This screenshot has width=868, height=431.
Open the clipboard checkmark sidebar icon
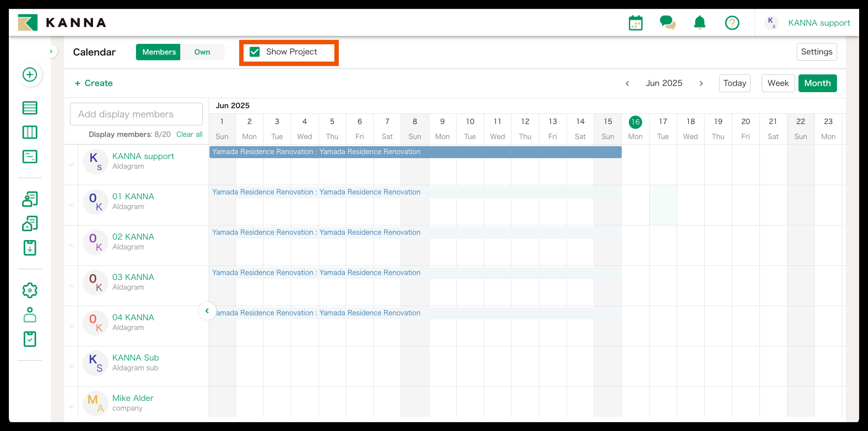tap(30, 339)
